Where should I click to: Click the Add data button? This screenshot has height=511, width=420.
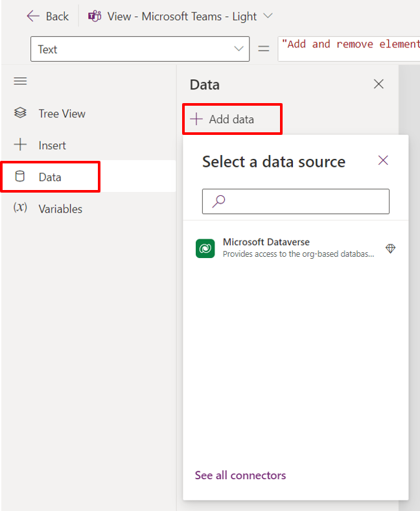point(232,119)
